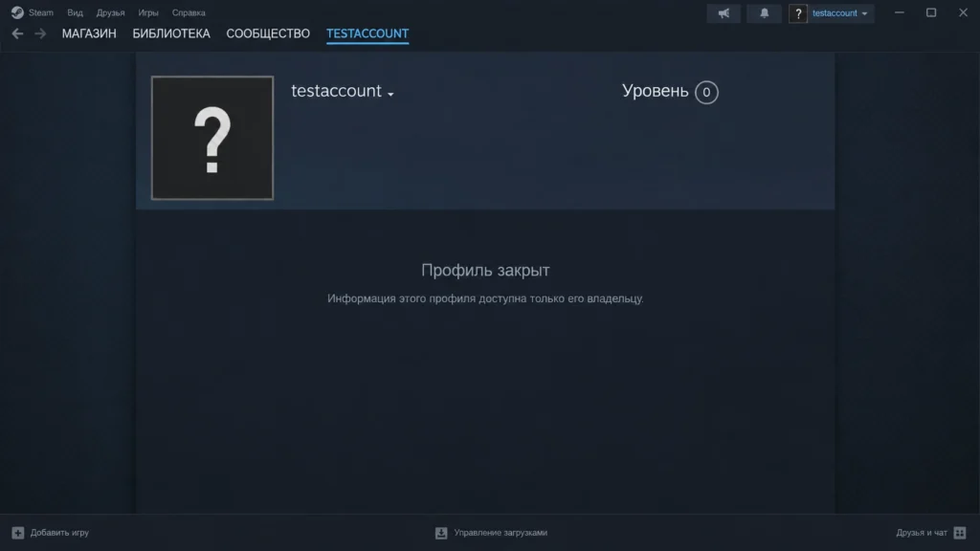Switch to the БИБЛИОТЕКА tab
The image size is (980, 551).
click(x=171, y=33)
